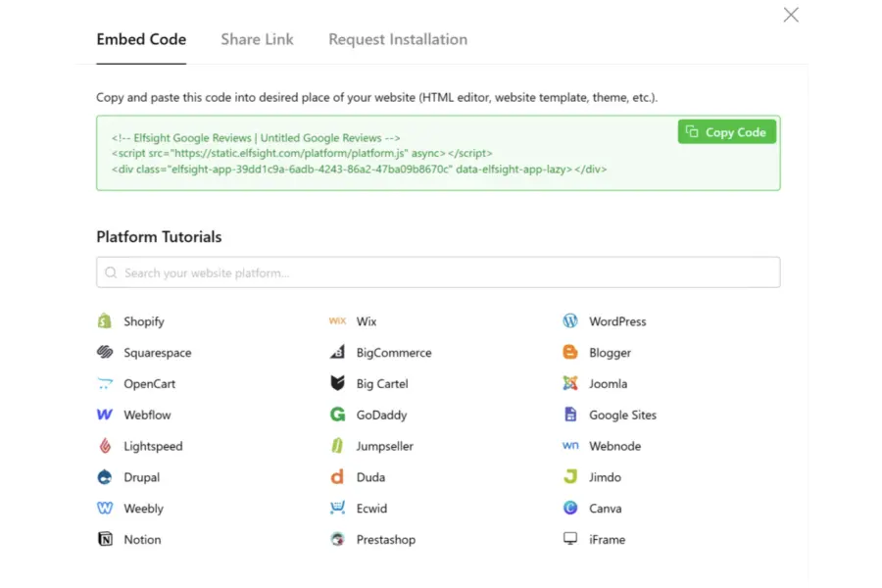This screenshot has height=588, width=882.
Task: Open the Duda tutorial link
Action: (x=370, y=477)
